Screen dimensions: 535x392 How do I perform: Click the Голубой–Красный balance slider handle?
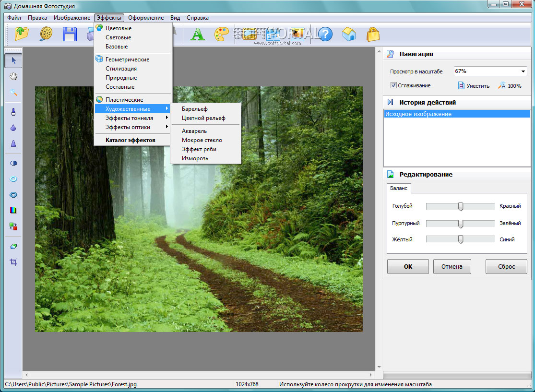[461, 206]
